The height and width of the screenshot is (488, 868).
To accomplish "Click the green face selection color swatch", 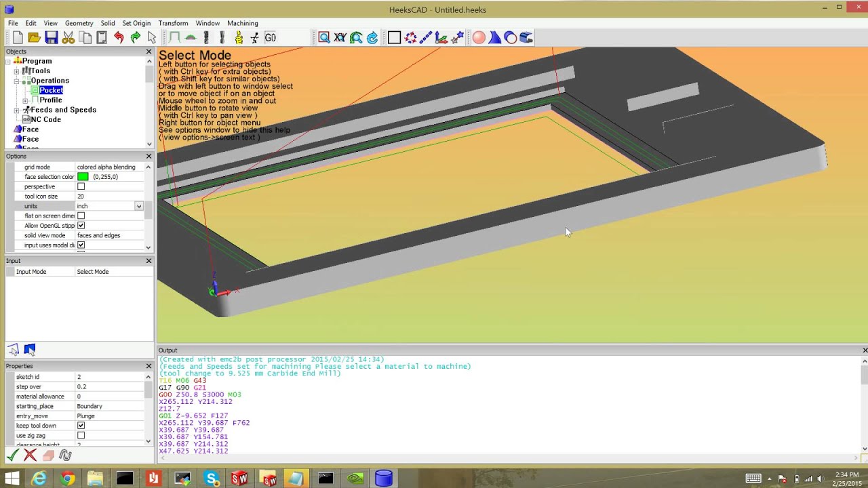I will pos(83,177).
